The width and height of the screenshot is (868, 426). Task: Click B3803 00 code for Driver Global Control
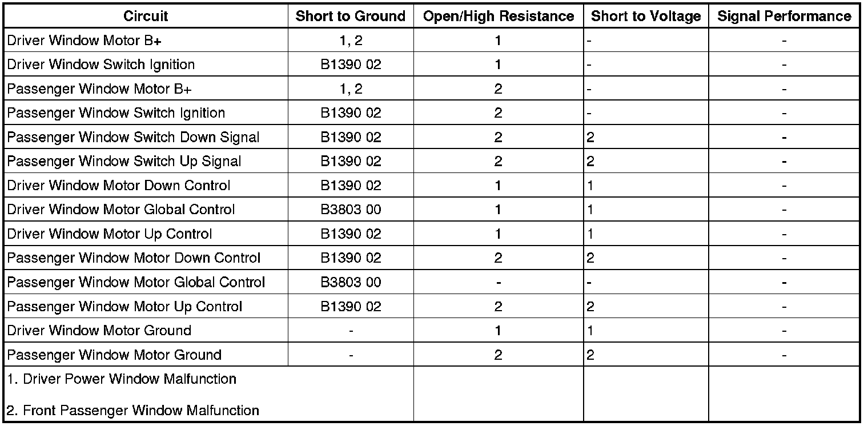point(350,210)
